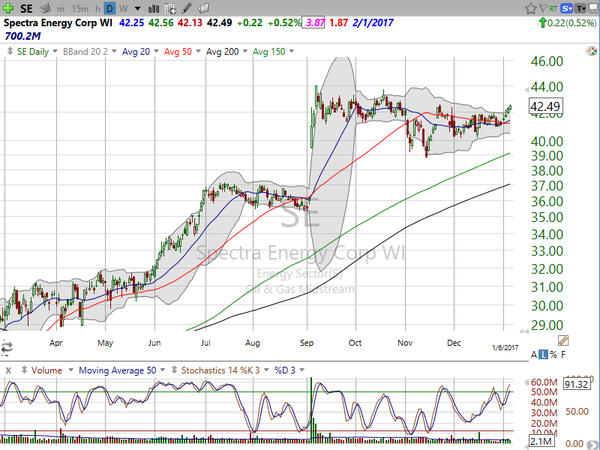Switch to the hourly 'h' timeframe
600x450 pixels.
click(x=98, y=8)
